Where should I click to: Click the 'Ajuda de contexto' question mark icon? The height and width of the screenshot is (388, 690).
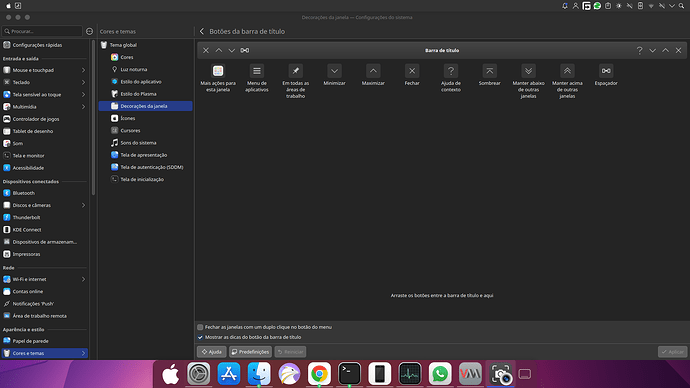tap(451, 71)
